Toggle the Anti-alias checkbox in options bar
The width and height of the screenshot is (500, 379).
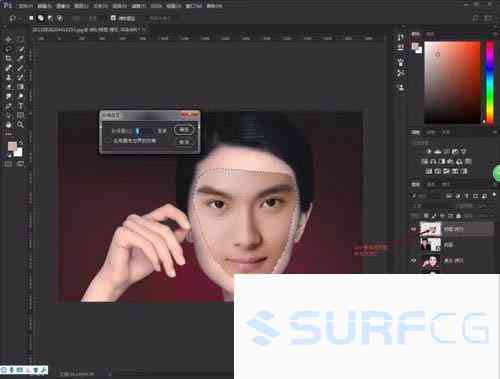pos(113,18)
